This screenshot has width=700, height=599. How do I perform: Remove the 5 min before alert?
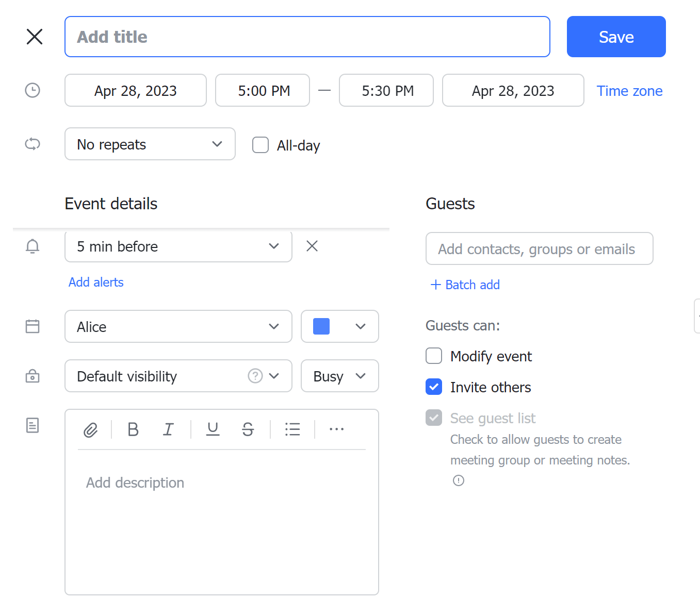click(x=312, y=246)
